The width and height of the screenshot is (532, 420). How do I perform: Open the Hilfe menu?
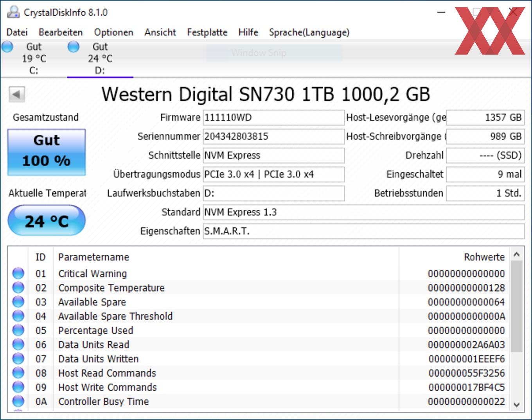coord(248,32)
